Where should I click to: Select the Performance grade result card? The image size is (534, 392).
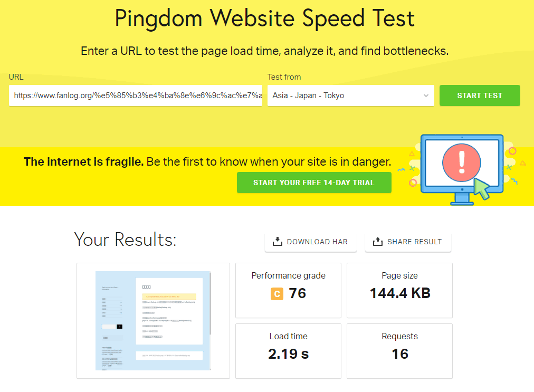[x=288, y=290]
